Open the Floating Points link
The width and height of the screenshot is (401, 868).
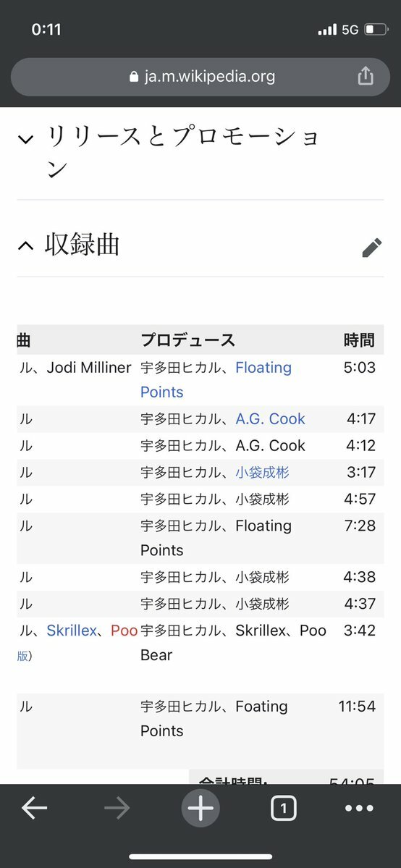216,380
